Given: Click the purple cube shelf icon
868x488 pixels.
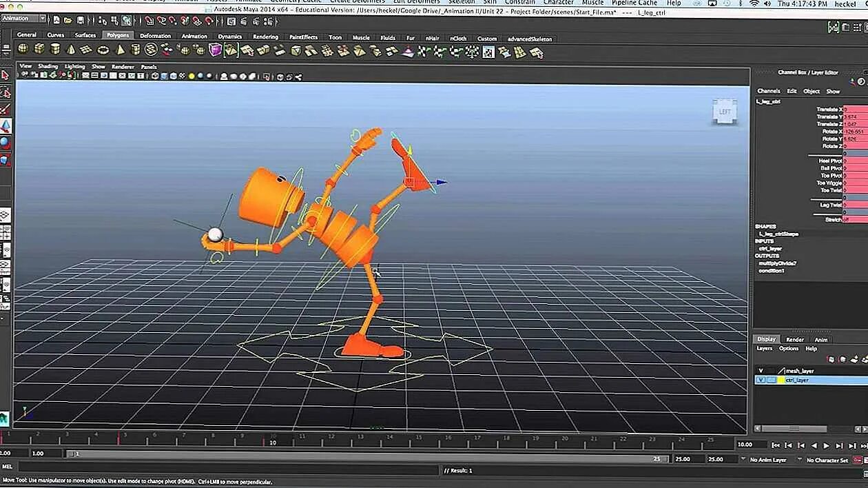Looking at the screenshot, I should point(214,50).
